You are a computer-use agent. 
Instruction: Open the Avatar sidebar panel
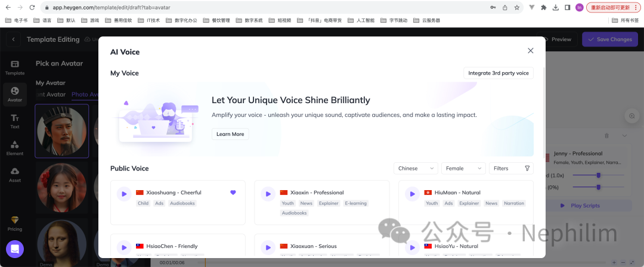tap(15, 95)
